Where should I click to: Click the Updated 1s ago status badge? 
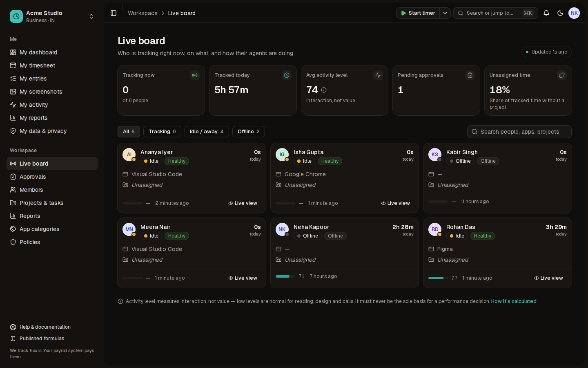pos(546,52)
